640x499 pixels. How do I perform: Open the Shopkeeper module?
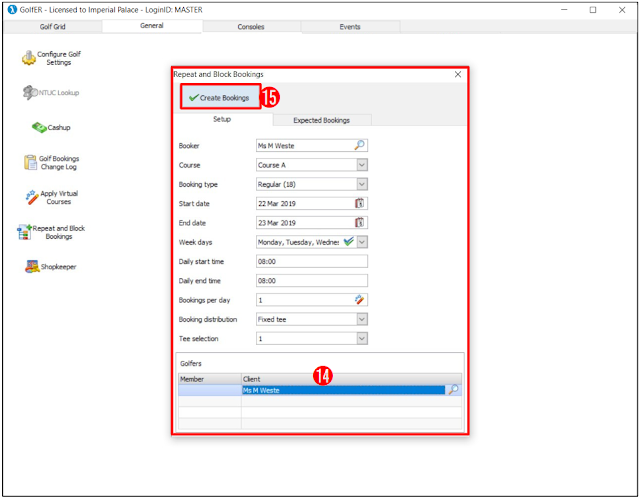[x=51, y=266]
